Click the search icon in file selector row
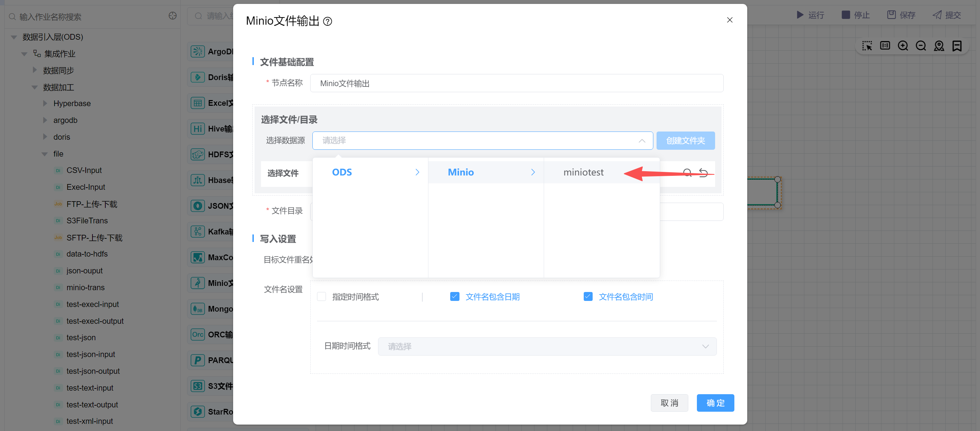 pyautogui.click(x=687, y=173)
